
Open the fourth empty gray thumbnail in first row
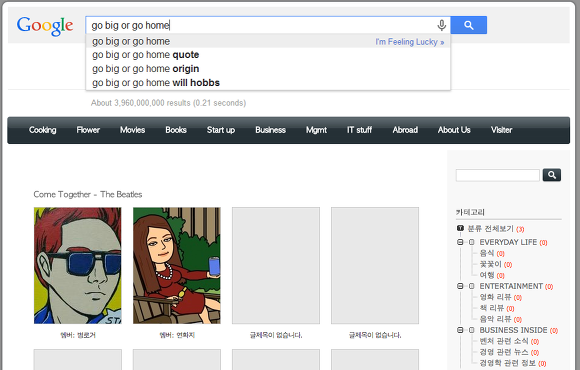[x=375, y=266]
